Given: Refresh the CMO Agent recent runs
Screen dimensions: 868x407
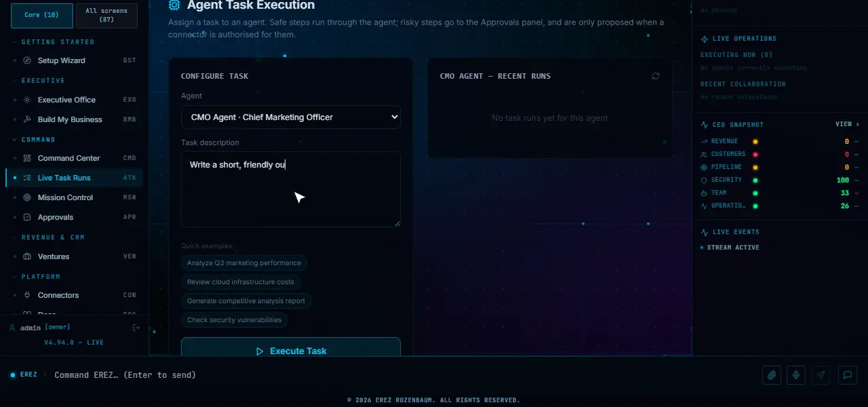Looking at the screenshot, I should 656,76.
